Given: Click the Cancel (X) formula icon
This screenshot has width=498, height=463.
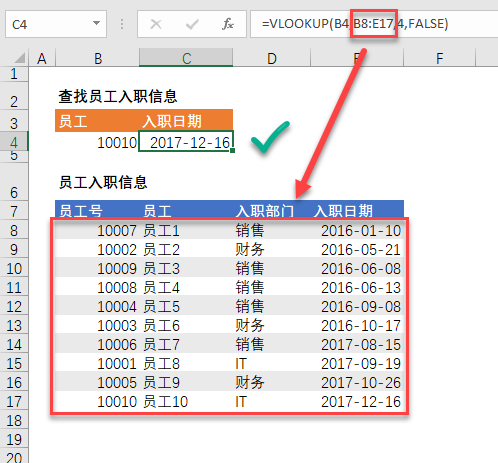Looking at the screenshot, I should coord(156,24).
